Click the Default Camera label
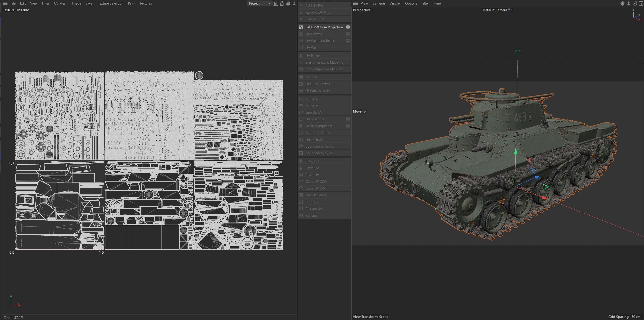Image resolution: width=644 pixels, height=320 pixels. (495, 10)
